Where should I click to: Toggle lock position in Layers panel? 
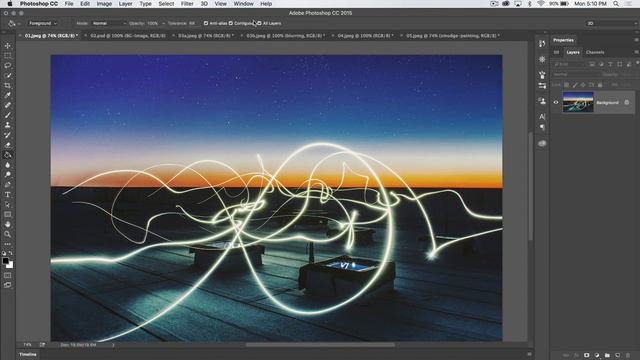coord(583,85)
